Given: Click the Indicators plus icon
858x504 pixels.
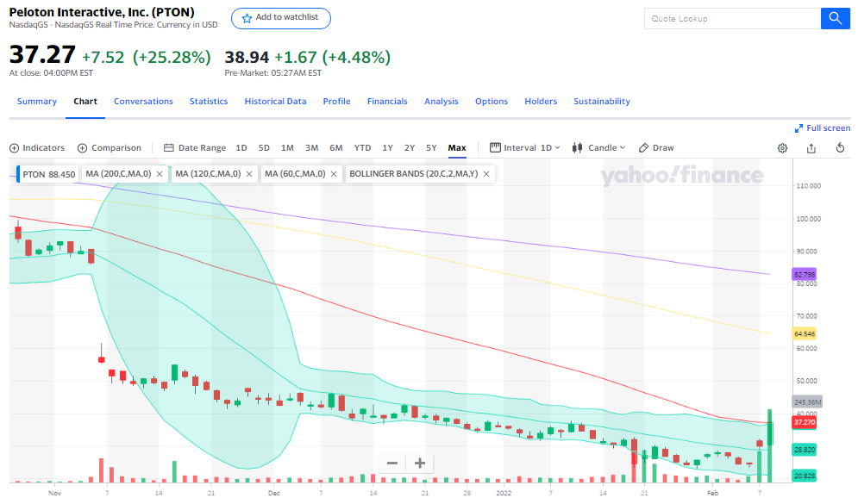Looking at the screenshot, I should [14, 148].
